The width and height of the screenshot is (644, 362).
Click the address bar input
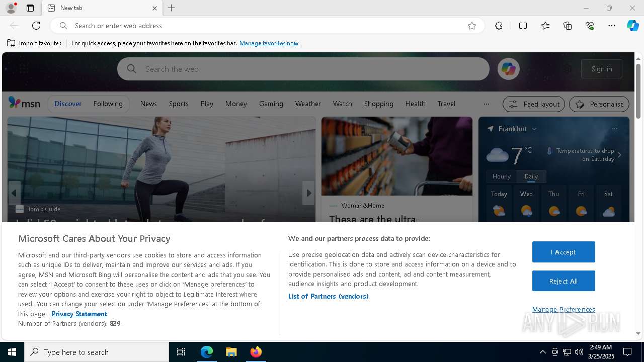click(x=267, y=26)
